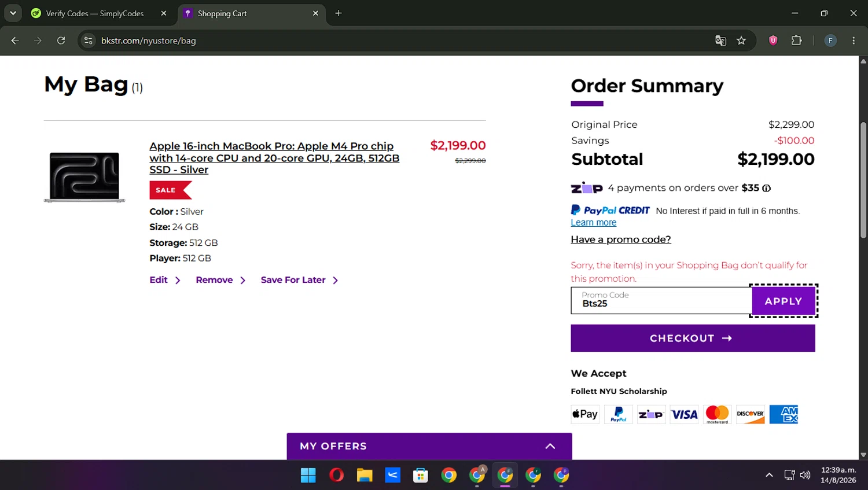This screenshot has height=490, width=868.
Task: Open the taskbar clock showing 12:39 a.m.
Action: tap(838, 475)
